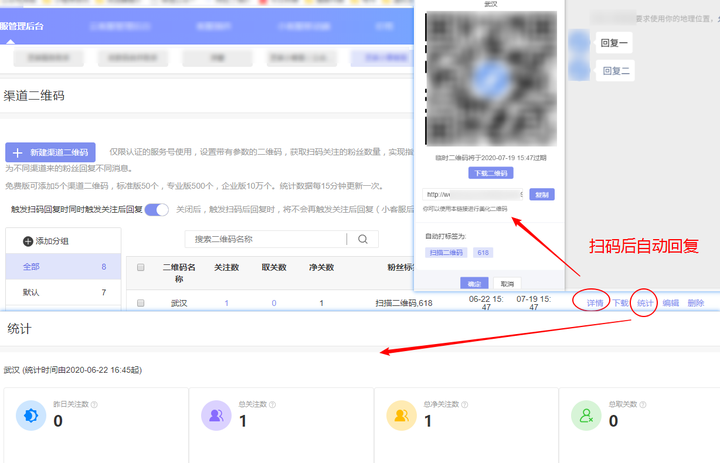Click the 关注数 column header
This screenshot has height=463, width=720.
(x=226, y=267)
